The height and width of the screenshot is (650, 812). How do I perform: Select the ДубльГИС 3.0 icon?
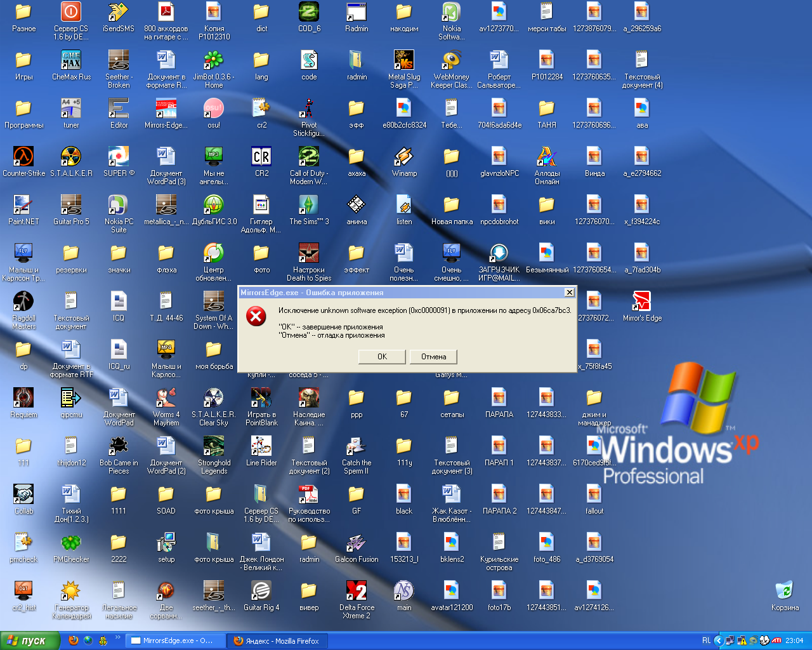click(214, 209)
